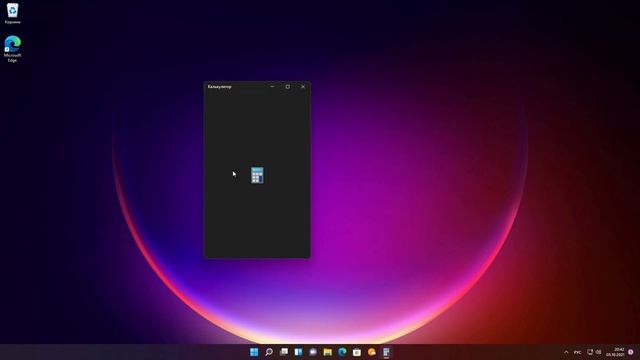Launch File Explorer from the taskbar

[328, 352]
